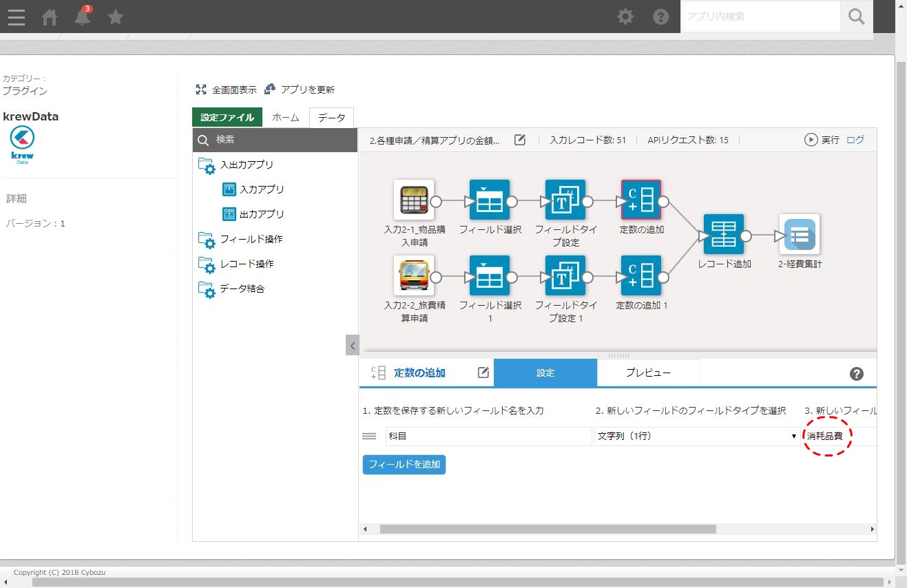Collapse the left command panel arrow
The image size is (907, 588).
pyautogui.click(x=352, y=345)
